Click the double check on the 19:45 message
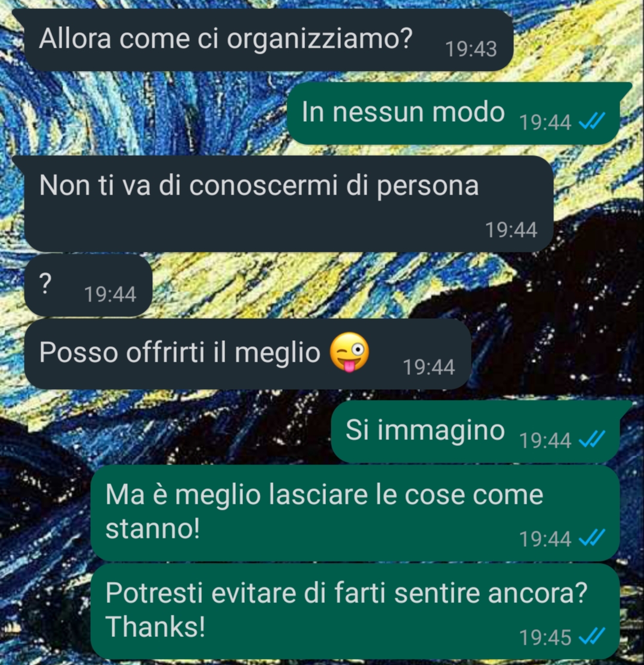Viewport: 644px width, 665px height. 592,636
